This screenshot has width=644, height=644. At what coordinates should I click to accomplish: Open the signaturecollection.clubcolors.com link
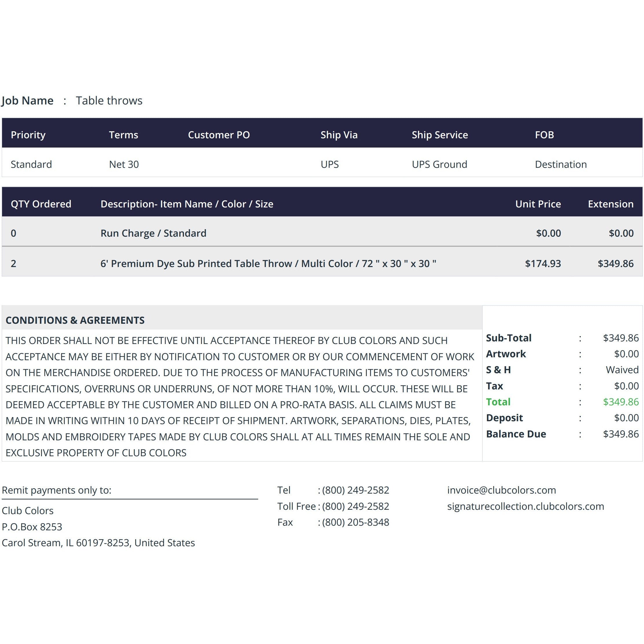[525, 506]
